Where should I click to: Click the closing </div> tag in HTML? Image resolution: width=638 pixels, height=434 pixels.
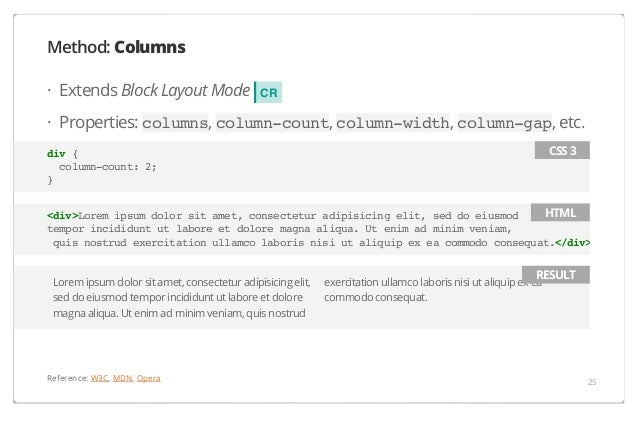click(x=572, y=243)
